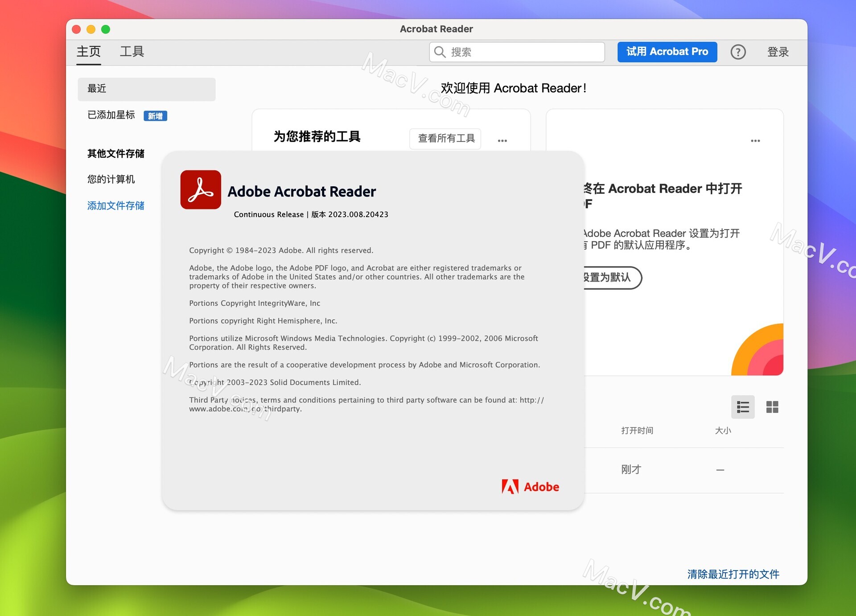Viewport: 856px width, 616px height.
Task: Select 最近 in the sidebar
Action: 147,89
